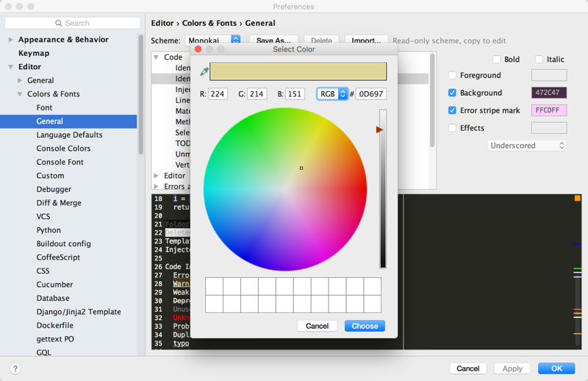Collapse the Colors & Fonts tree node

(x=20, y=94)
